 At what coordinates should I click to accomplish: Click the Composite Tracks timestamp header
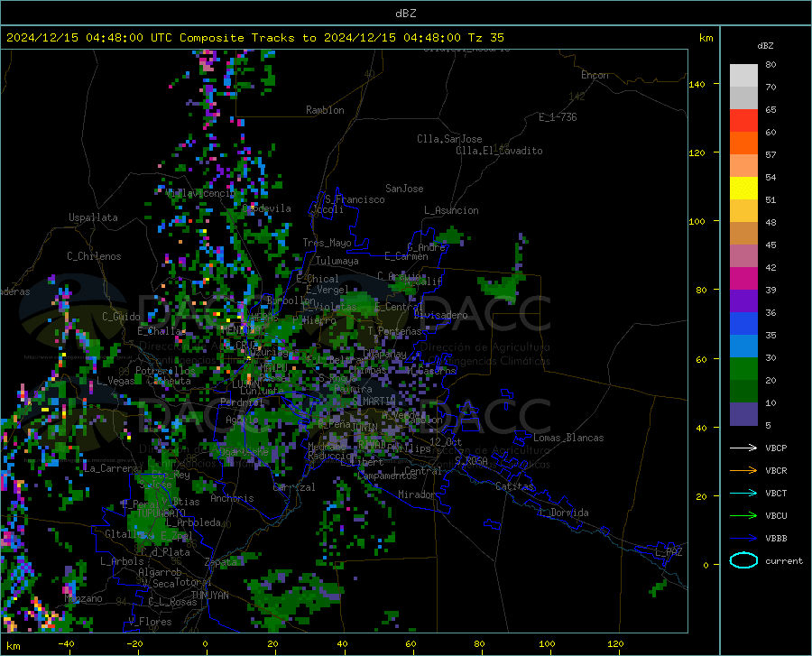(254, 38)
